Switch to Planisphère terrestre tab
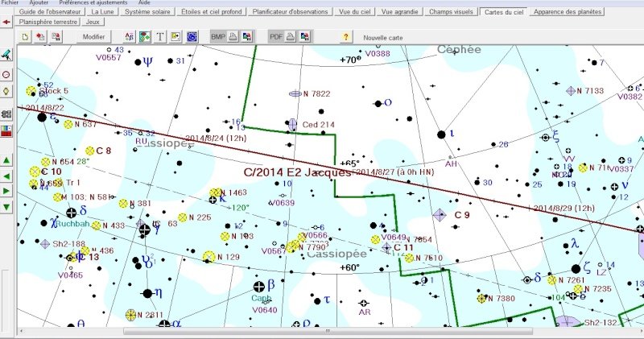644x339 pixels. (x=48, y=22)
